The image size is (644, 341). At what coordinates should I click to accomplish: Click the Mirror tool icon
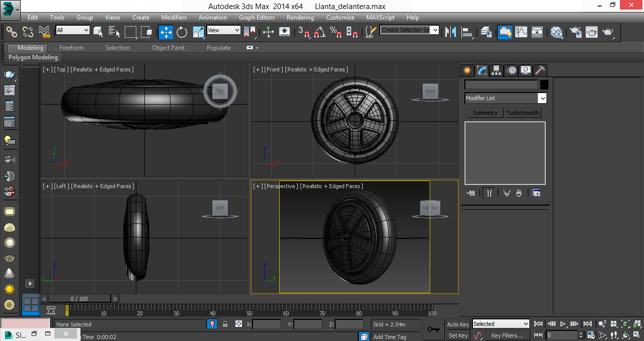pos(450,32)
